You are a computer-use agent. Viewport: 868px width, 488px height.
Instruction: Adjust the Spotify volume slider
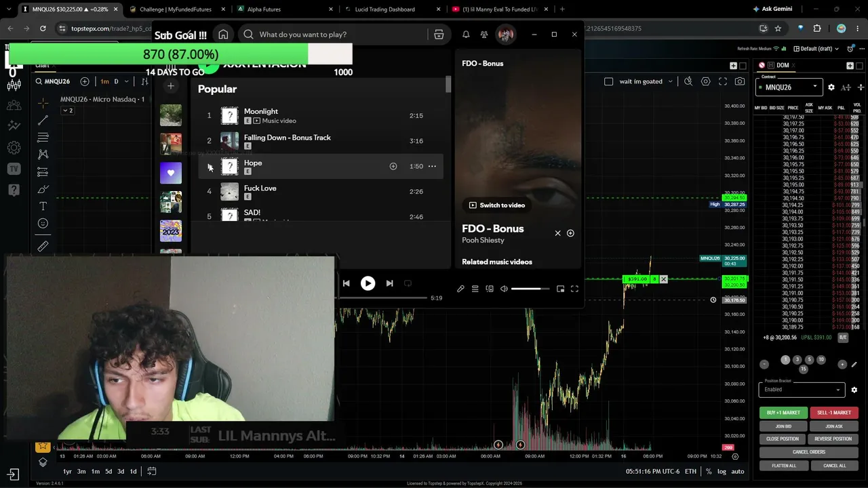point(530,289)
